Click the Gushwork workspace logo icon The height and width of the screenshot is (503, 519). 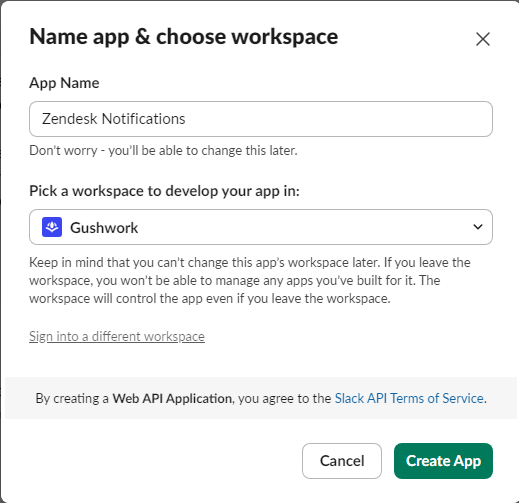click(x=52, y=227)
